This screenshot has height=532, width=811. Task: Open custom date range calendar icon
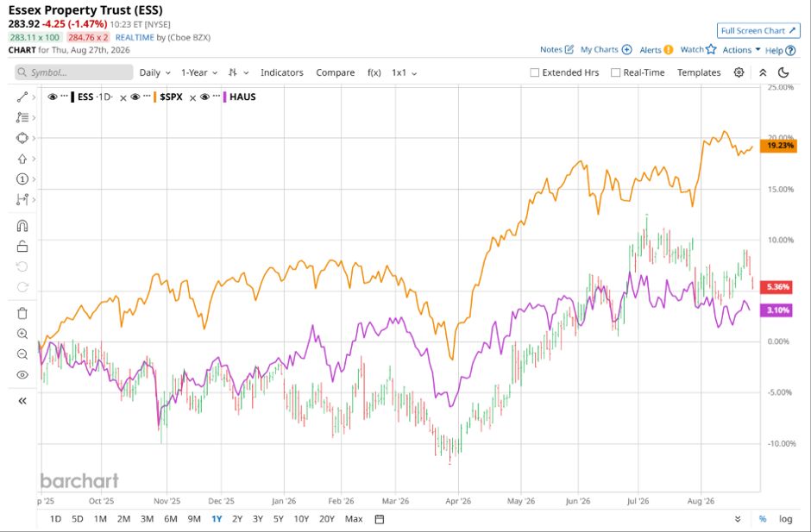pyautogui.click(x=379, y=519)
